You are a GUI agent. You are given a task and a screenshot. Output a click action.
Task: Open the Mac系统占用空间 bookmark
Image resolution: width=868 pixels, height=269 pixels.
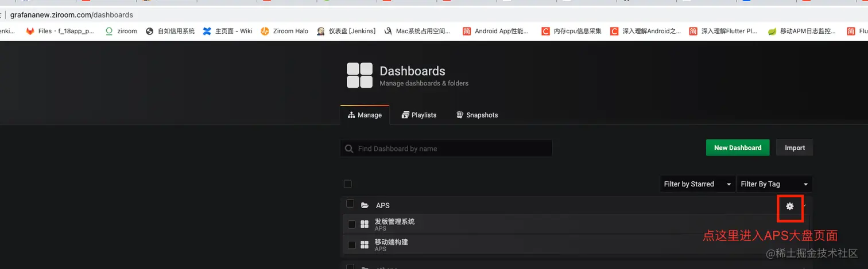(x=417, y=31)
